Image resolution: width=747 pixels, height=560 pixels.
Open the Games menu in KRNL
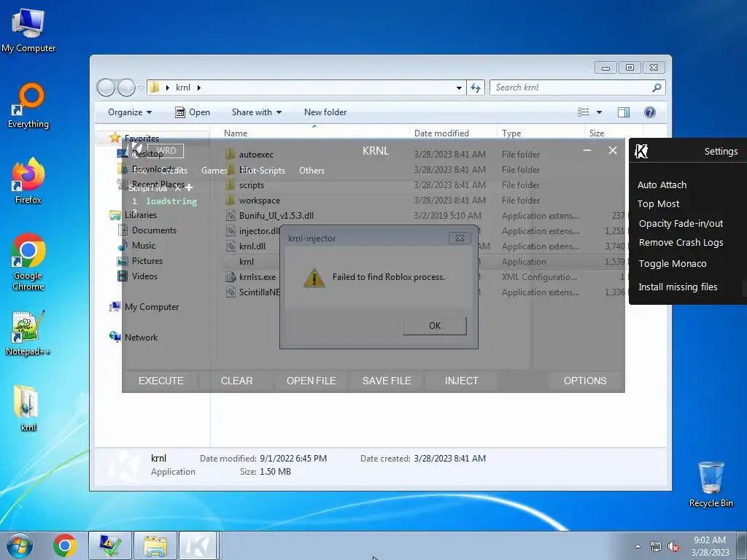tap(214, 171)
